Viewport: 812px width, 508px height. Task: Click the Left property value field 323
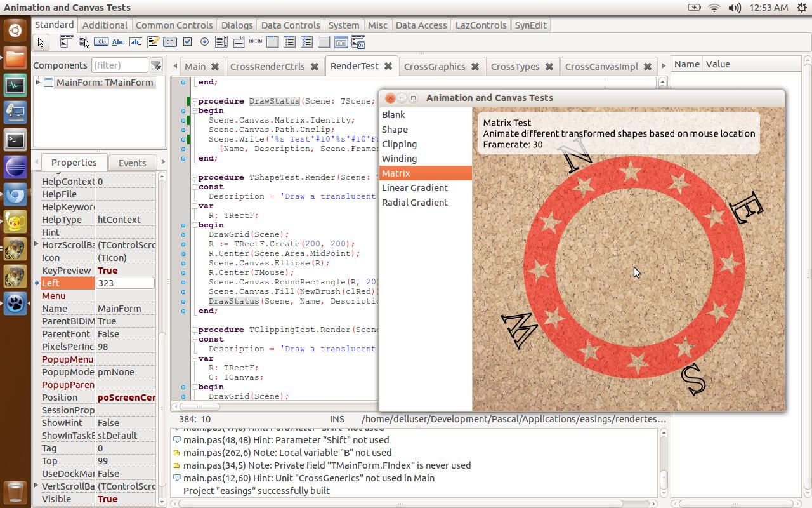(125, 283)
